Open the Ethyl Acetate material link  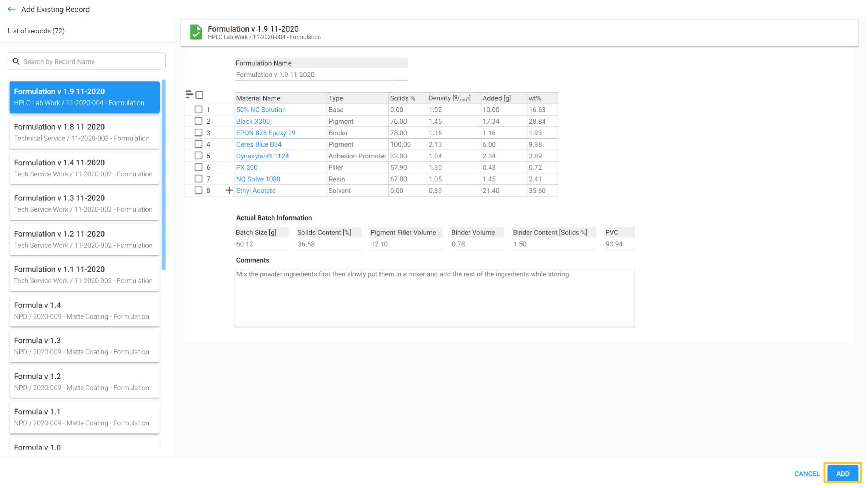point(256,191)
